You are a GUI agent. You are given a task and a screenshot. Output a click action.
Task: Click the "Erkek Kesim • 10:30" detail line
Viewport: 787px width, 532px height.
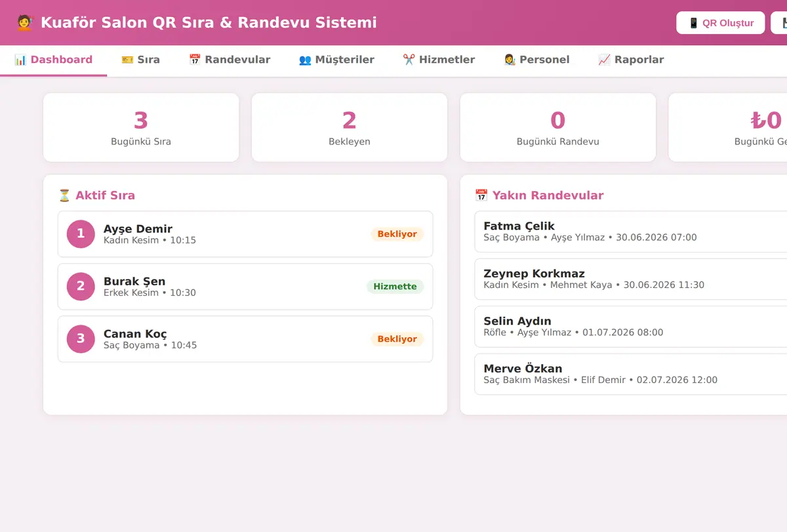point(150,293)
